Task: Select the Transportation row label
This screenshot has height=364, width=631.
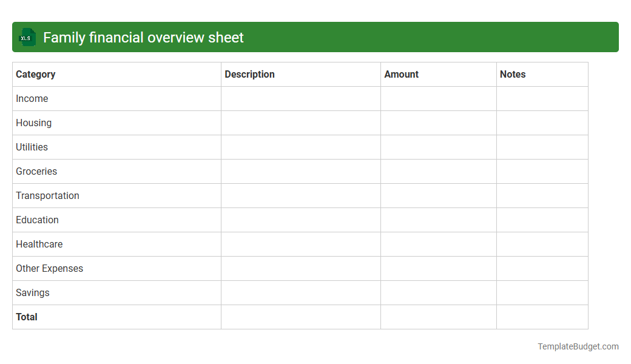Action: click(x=47, y=195)
